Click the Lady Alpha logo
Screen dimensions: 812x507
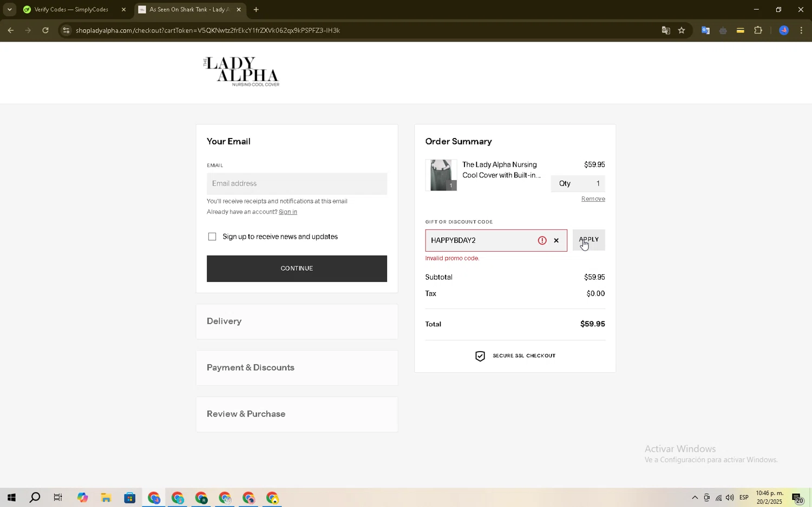pos(241,71)
